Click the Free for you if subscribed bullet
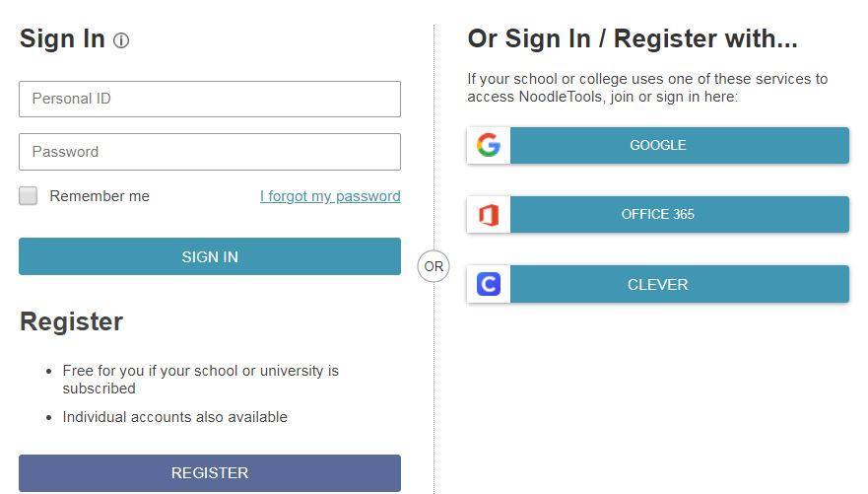 (200, 380)
